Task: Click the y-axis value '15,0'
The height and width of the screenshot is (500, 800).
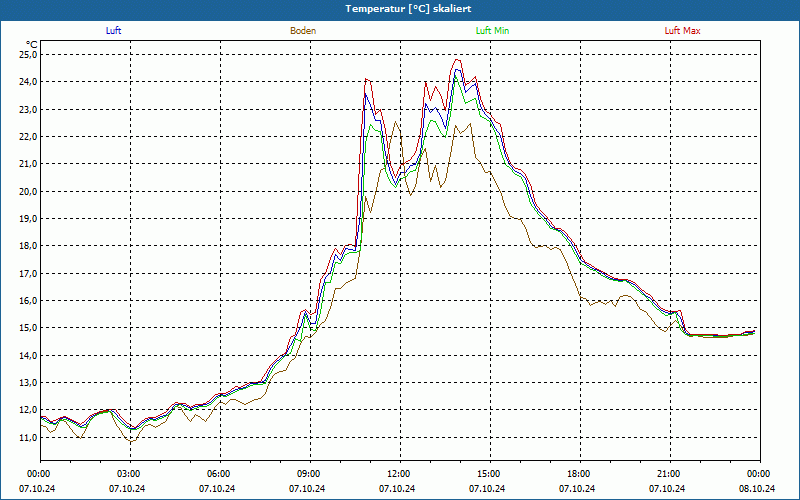Action: [28, 328]
